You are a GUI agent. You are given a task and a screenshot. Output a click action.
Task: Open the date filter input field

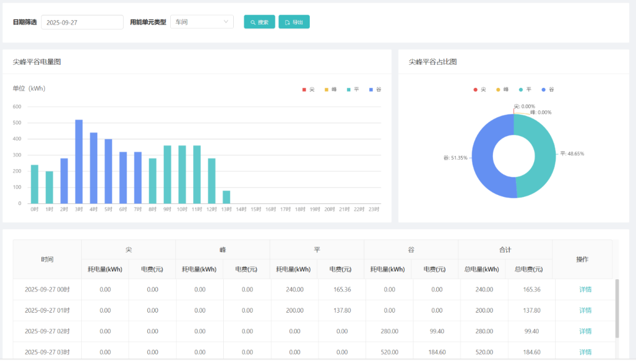[82, 22]
